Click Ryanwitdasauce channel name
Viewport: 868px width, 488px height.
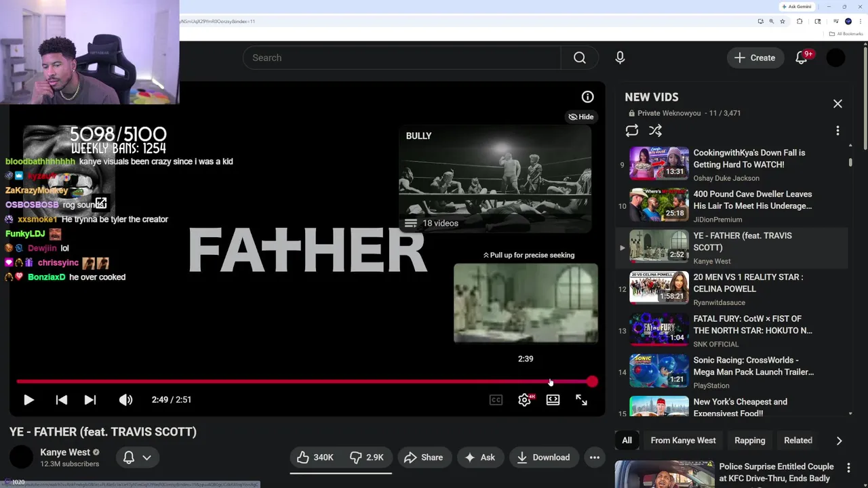(719, 303)
